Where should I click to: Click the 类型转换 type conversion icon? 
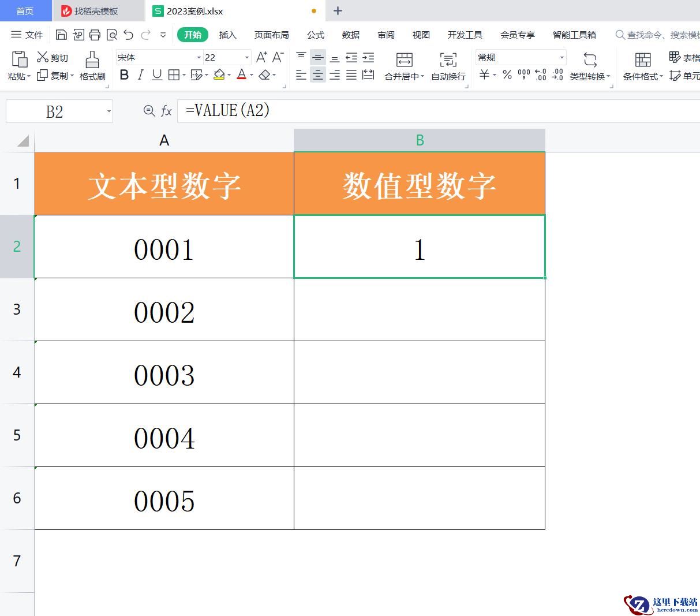pos(590,59)
